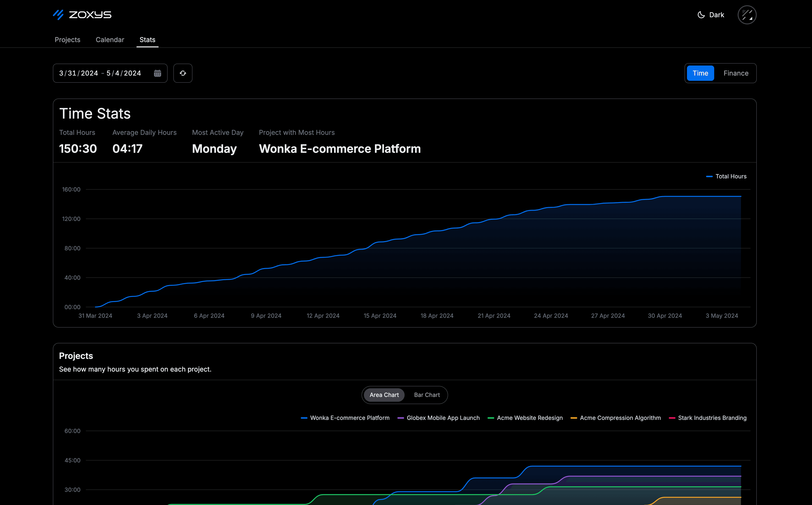Screen dimensions: 812x505
Task: Open the calendar date picker icon
Action: coord(158,73)
